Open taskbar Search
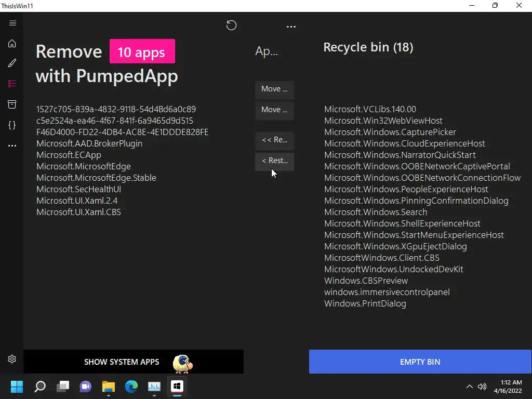This screenshot has height=399, width=532. tap(40, 386)
